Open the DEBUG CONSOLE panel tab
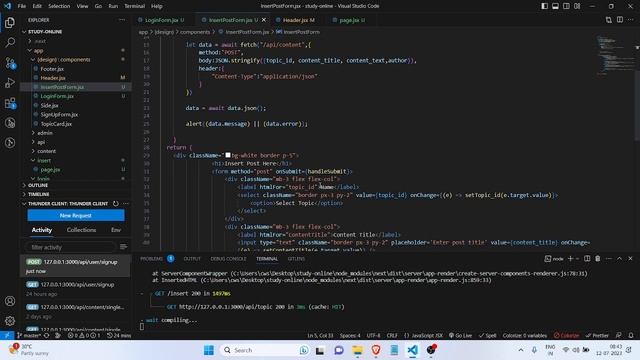The image size is (640, 360). [228, 259]
